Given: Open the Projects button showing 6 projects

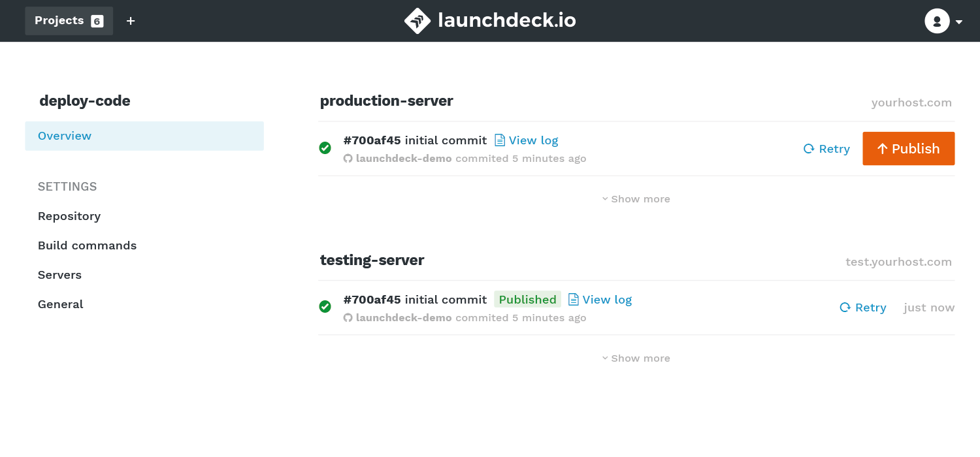Looking at the screenshot, I should (x=69, y=20).
